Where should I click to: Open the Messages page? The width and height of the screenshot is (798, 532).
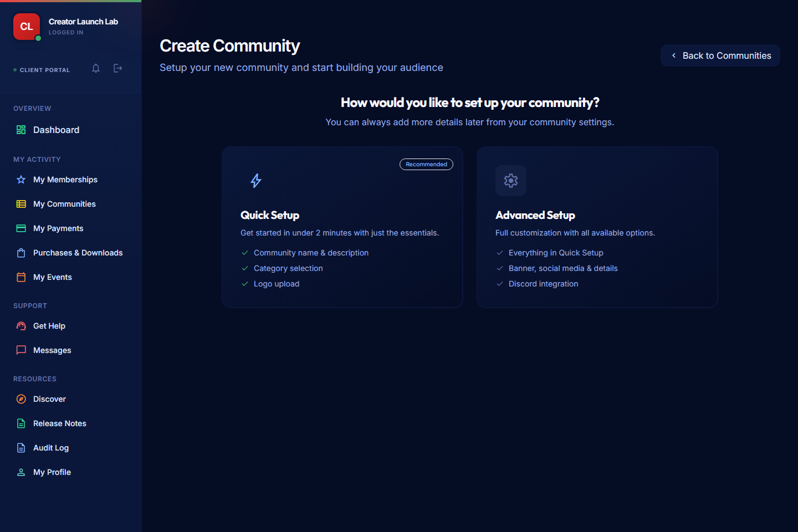coord(71,350)
